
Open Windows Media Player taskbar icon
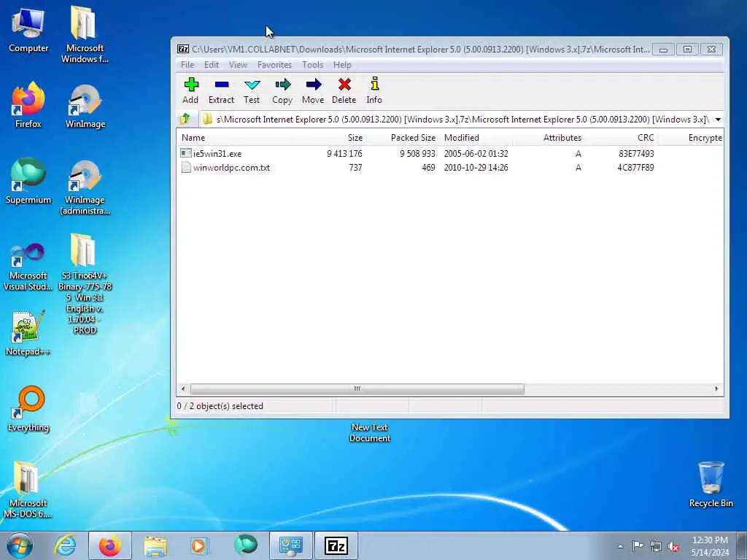[x=199, y=545]
